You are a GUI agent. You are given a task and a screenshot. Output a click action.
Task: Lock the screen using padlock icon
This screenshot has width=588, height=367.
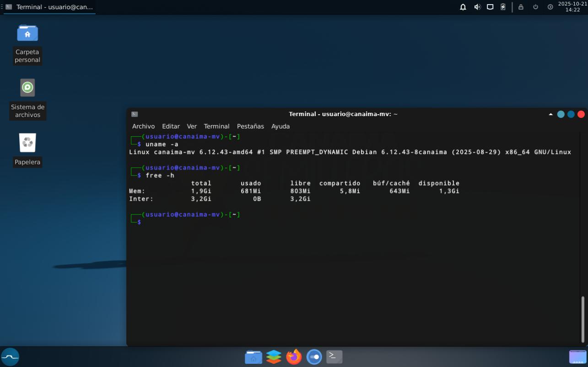tap(521, 7)
